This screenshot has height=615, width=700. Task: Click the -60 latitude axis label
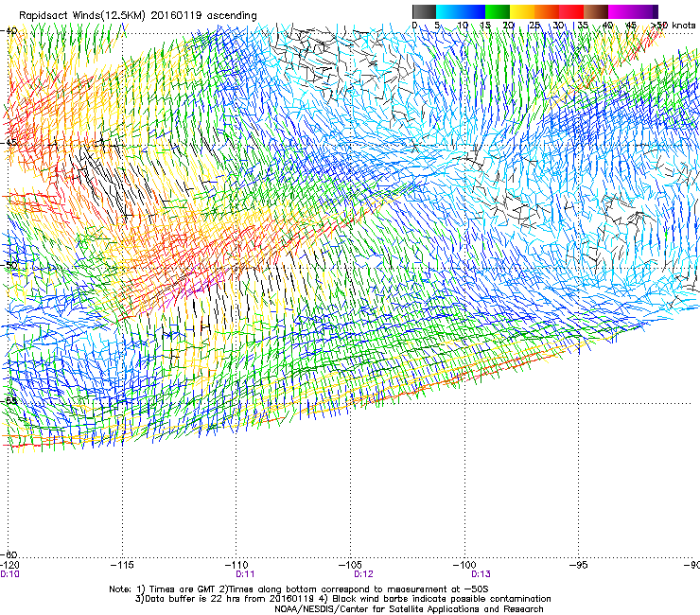tap(9, 554)
